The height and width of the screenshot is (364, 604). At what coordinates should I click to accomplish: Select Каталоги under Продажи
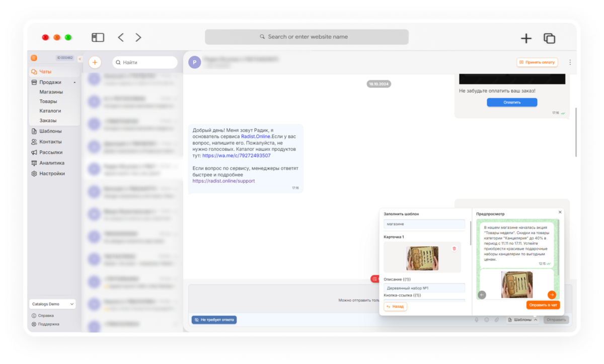[x=50, y=111]
